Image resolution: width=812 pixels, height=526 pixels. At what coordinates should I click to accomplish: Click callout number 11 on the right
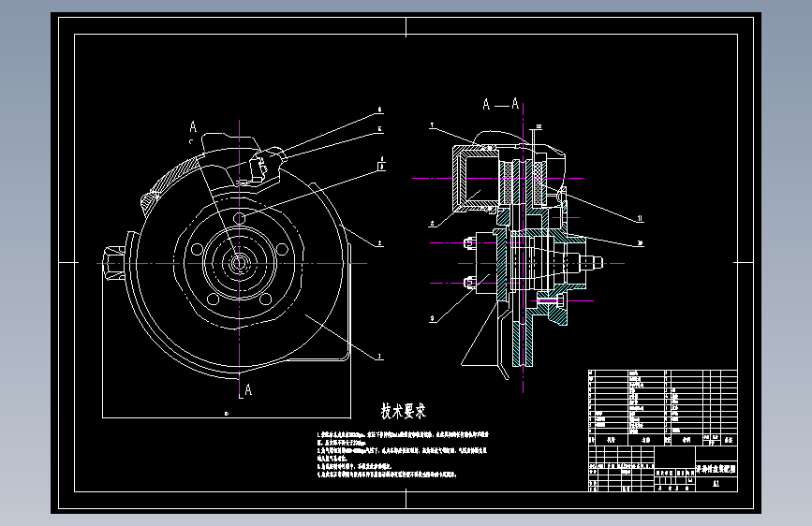640,218
